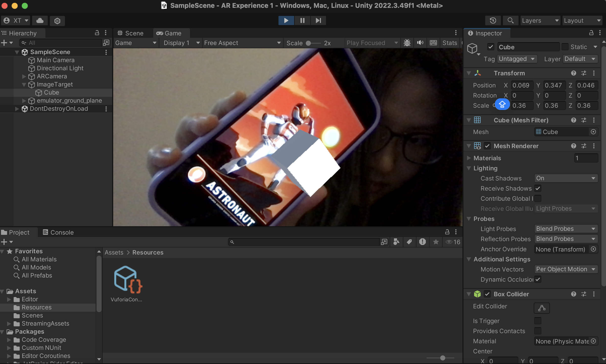606x364 pixels.
Task: Disable the Mesh Renderer component checkbox
Action: click(487, 146)
